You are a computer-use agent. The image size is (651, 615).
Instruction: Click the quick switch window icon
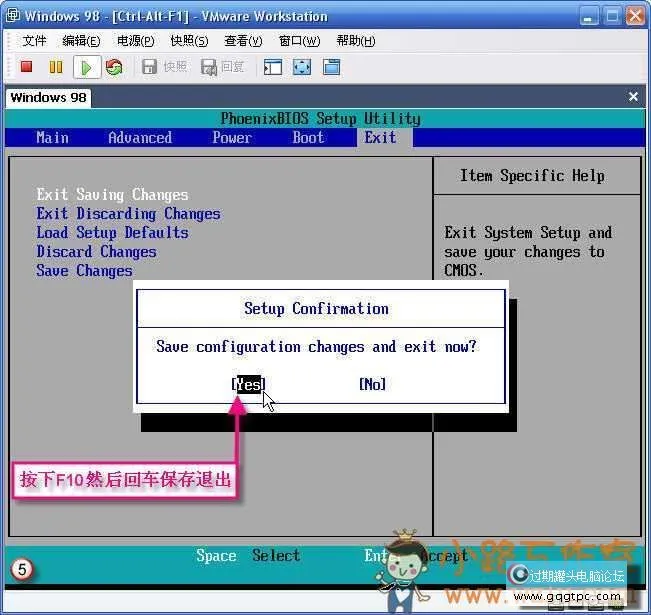tap(331, 67)
